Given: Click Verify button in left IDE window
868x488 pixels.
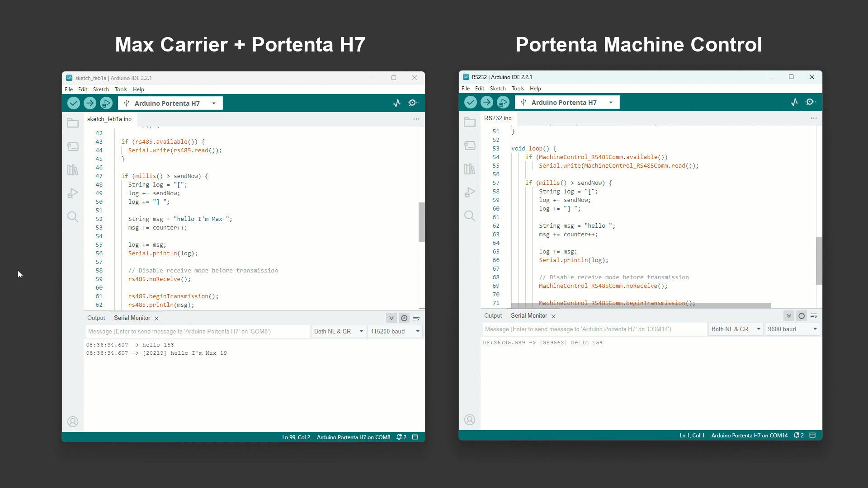Looking at the screenshot, I should (74, 103).
